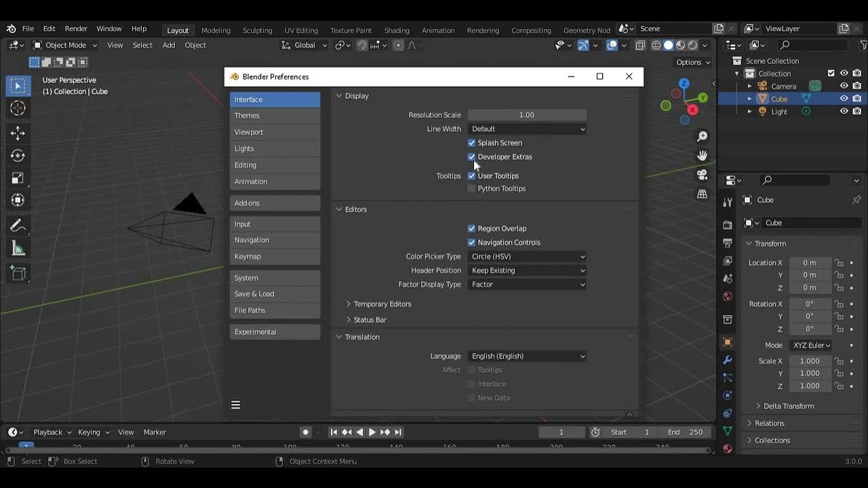Open the Object properties tab icon
Screen dimensions: 868x488
pos(728,342)
